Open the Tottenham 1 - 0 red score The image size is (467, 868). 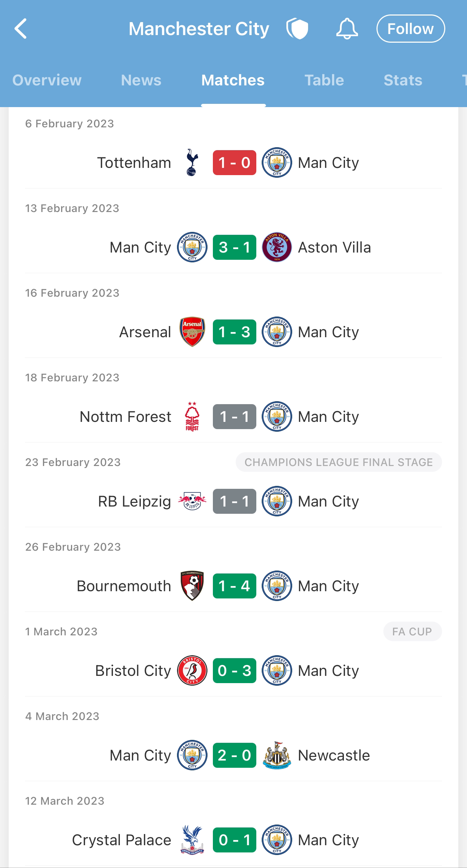coord(235,162)
